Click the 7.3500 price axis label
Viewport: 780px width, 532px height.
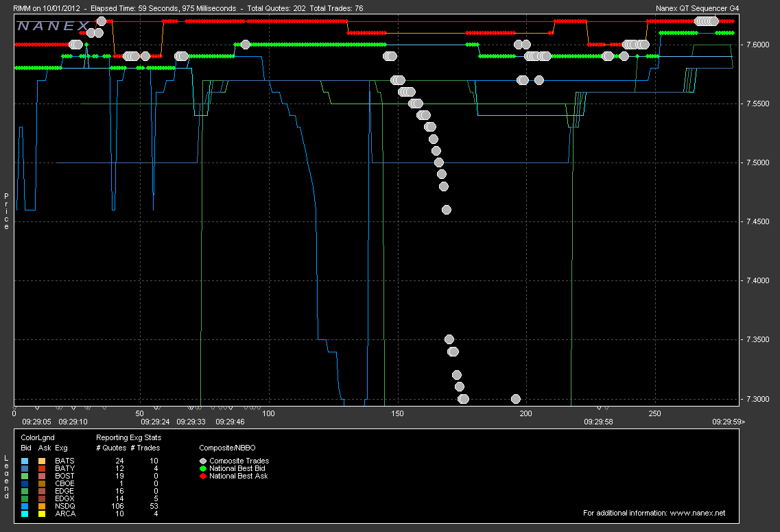(757, 339)
